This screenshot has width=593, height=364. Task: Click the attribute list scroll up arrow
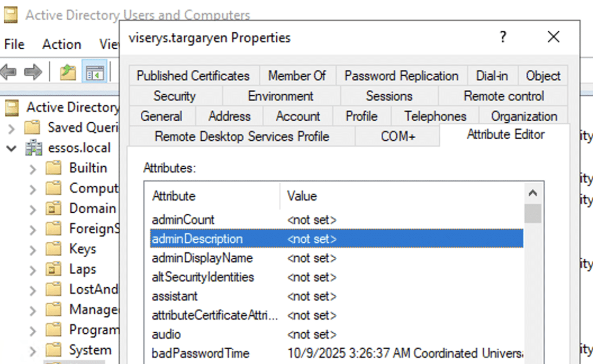[533, 193]
